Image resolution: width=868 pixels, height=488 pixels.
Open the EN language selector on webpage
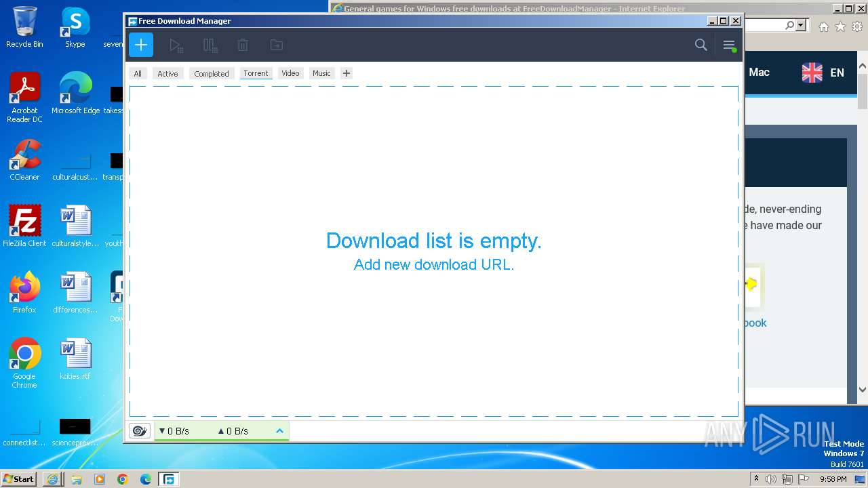823,73
